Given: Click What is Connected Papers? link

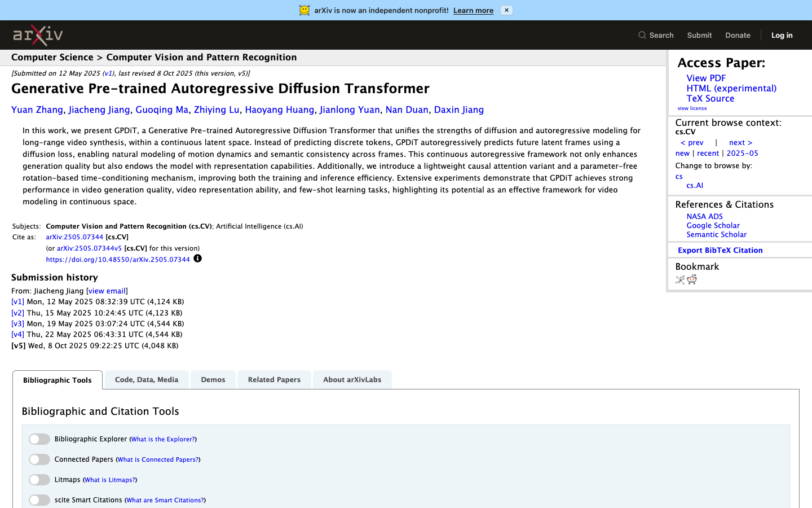Looking at the screenshot, I should 158,459.
